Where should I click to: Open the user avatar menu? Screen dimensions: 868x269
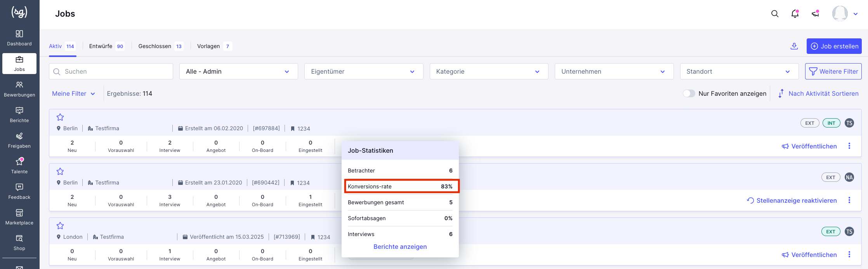coord(840,14)
